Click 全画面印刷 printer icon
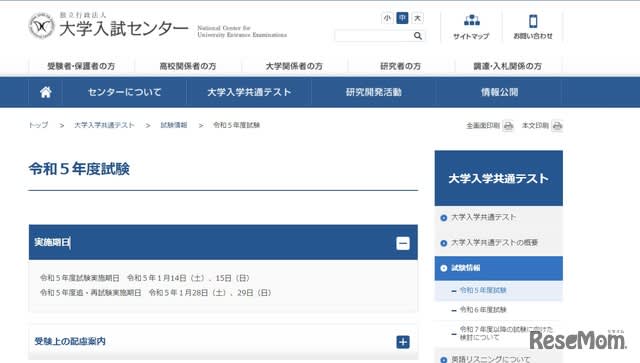Screen dimensions: 640x363 [x=508, y=126]
